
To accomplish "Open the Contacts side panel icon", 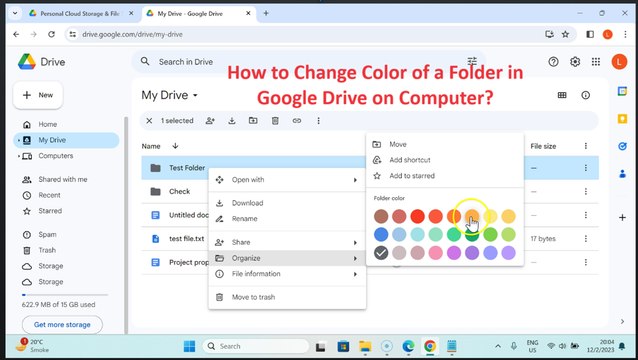I will pyautogui.click(x=622, y=174).
